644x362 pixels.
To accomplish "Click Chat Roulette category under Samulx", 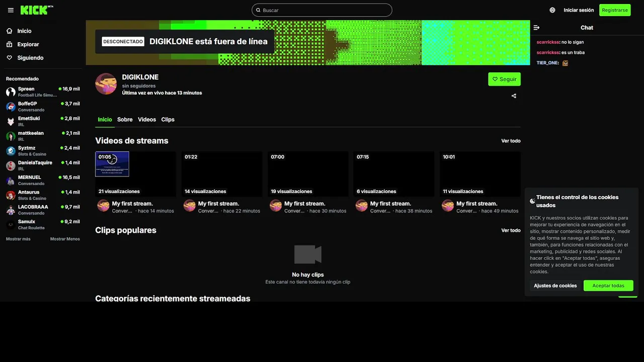I will [31, 228].
